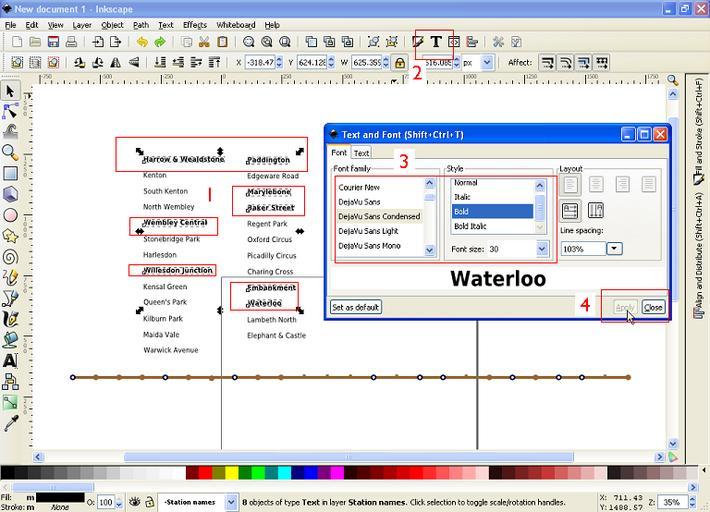
Task: Click the Cut scissors icon
Action: pyautogui.click(x=204, y=42)
